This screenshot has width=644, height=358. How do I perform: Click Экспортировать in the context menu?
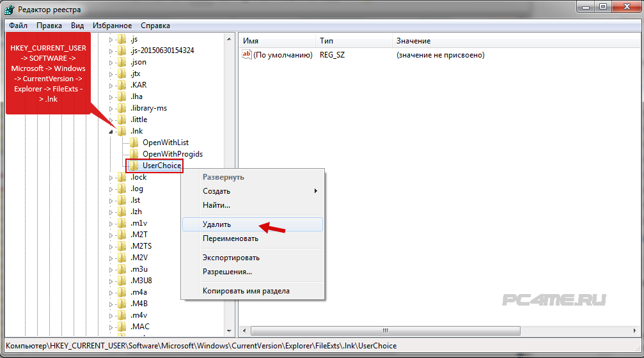231,258
